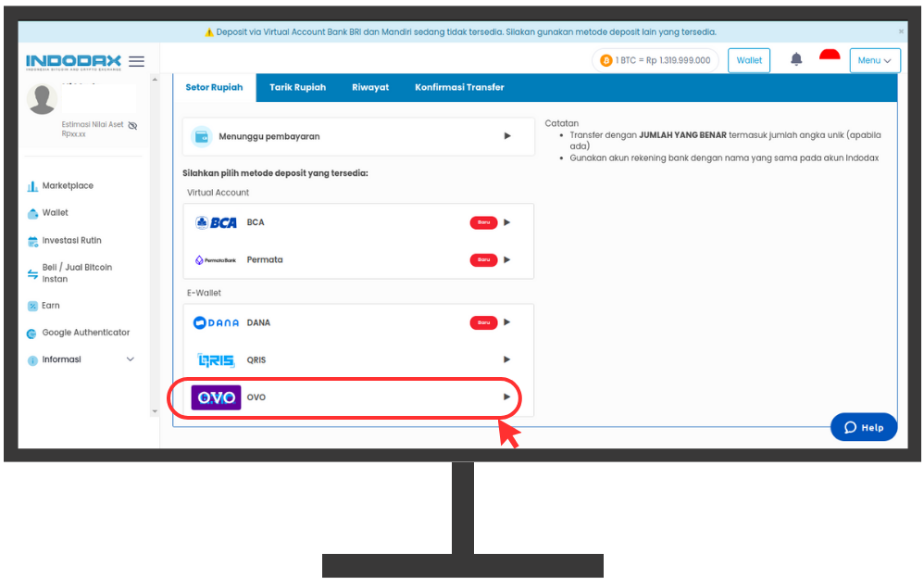This screenshot has height=579, width=924.
Task: Click the Indodax logo
Action: [x=74, y=61]
